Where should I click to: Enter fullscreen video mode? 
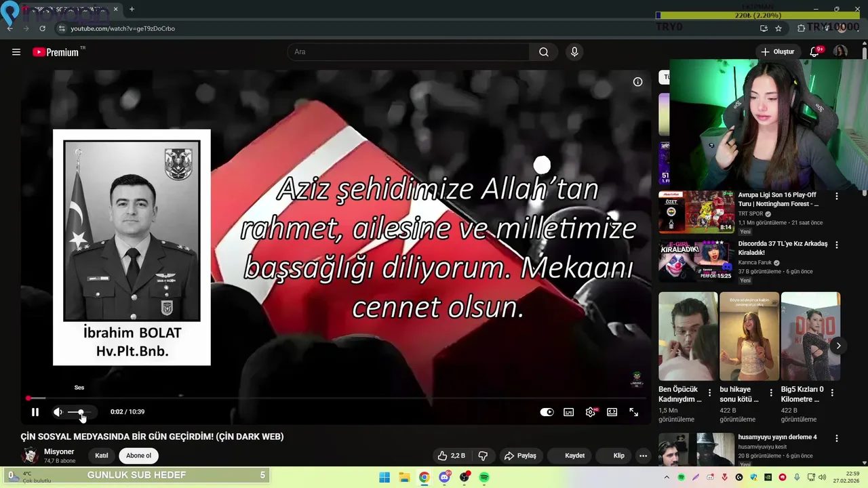tap(634, 412)
